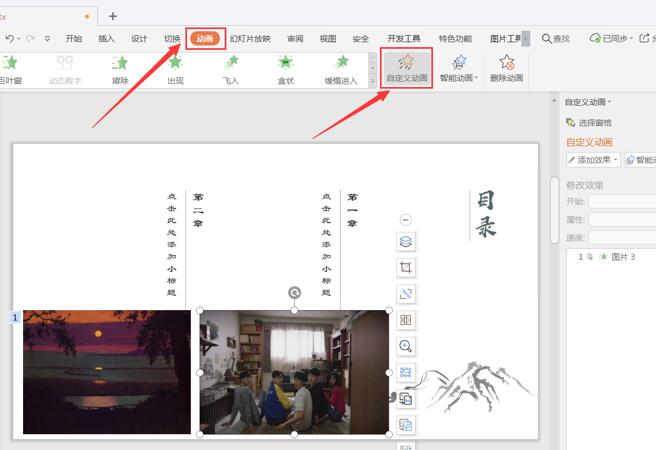Open the undo history dropdown arrow
This screenshot has height=450, width=656.
(x=19, y=39)
